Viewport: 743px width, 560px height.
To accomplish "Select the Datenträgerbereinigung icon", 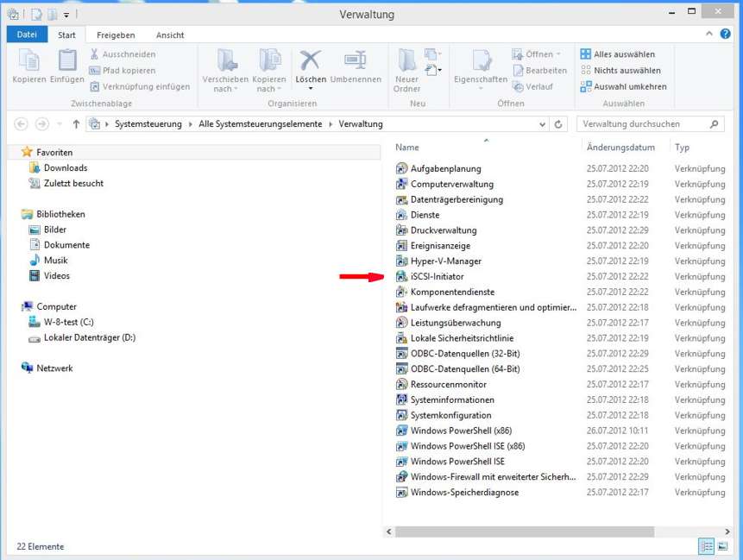I will pyautogui.click(x=401, y=199).
